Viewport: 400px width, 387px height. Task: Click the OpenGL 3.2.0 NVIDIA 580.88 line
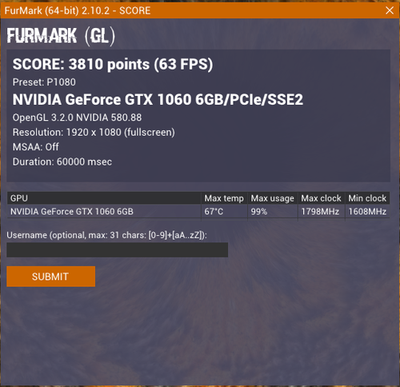tap(77, 117)
